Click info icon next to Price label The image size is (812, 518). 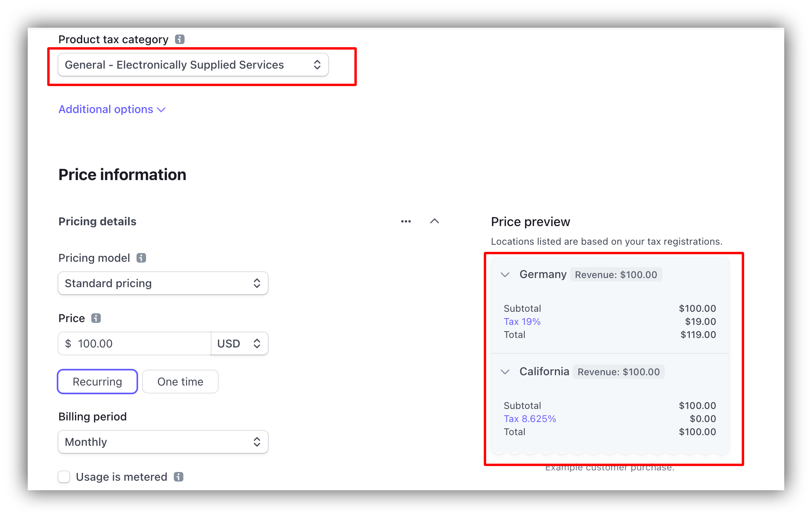(x=96, y=318)
